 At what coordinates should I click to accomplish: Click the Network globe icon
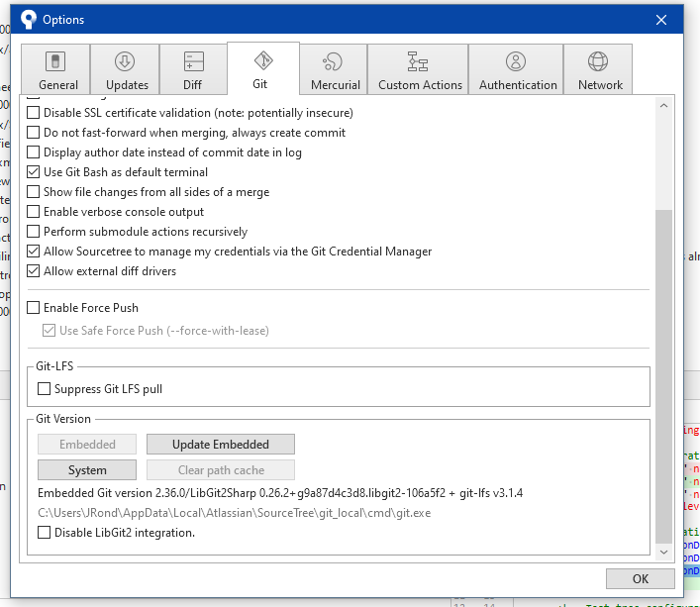coord(598,61)
